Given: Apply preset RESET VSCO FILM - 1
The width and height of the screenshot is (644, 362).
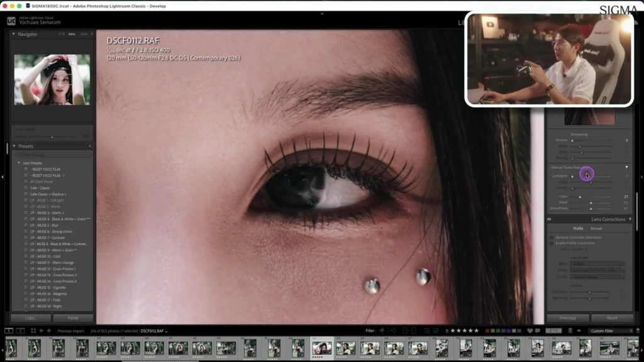Looking at the screenshot, I should pyautogui.click(x=48, y=176).
